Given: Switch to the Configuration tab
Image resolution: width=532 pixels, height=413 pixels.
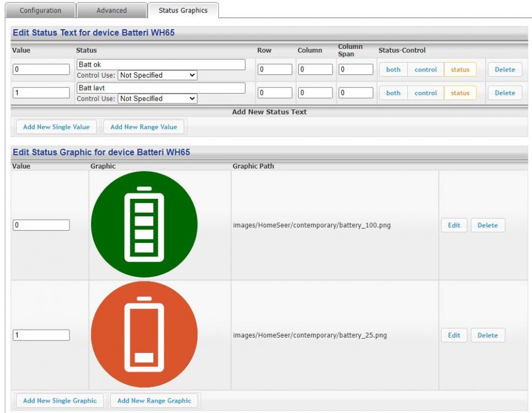Looking at the screenshot, I should tap(40, 10).
